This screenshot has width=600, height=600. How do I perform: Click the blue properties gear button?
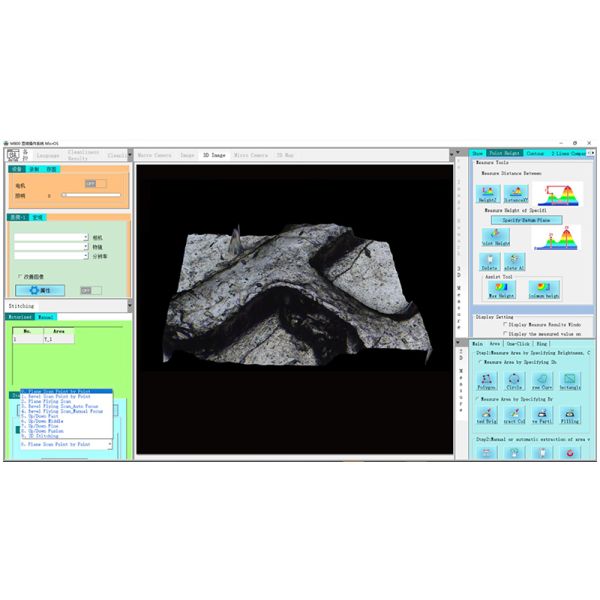coord(40,290)
